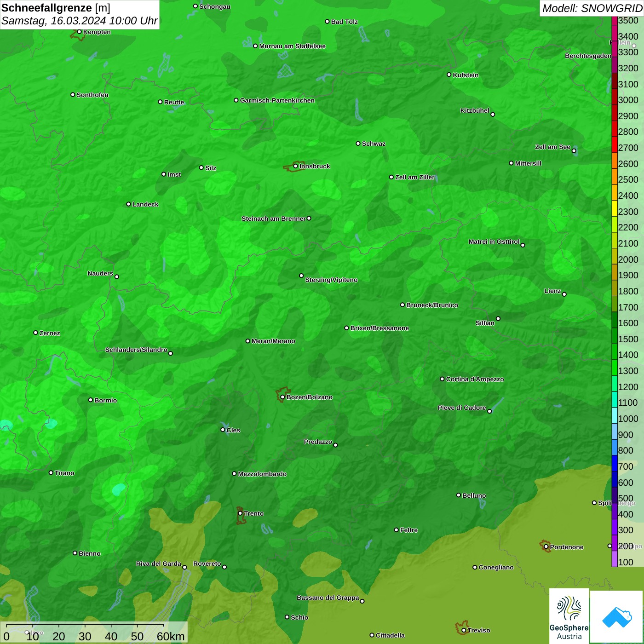
Task: Click the Reutte label
Action: (x=174, y=102)
